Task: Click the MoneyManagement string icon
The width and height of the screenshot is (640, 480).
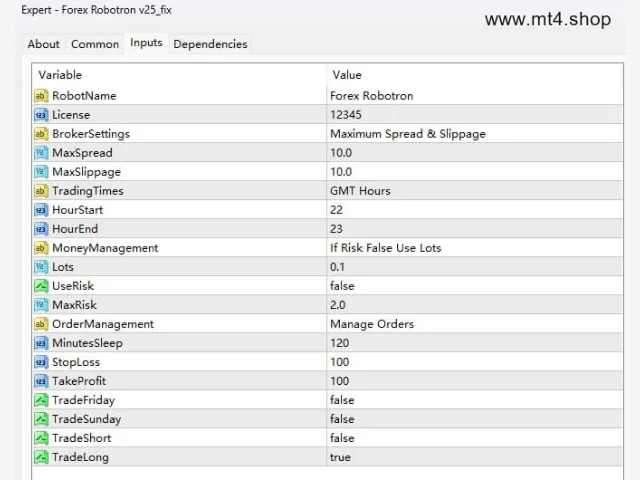Action: 41,248
